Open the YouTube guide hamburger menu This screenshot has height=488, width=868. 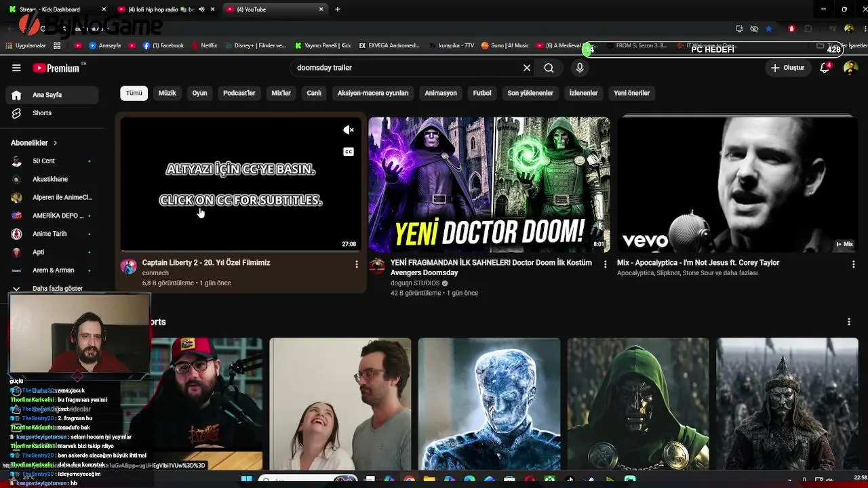[16, 68]
